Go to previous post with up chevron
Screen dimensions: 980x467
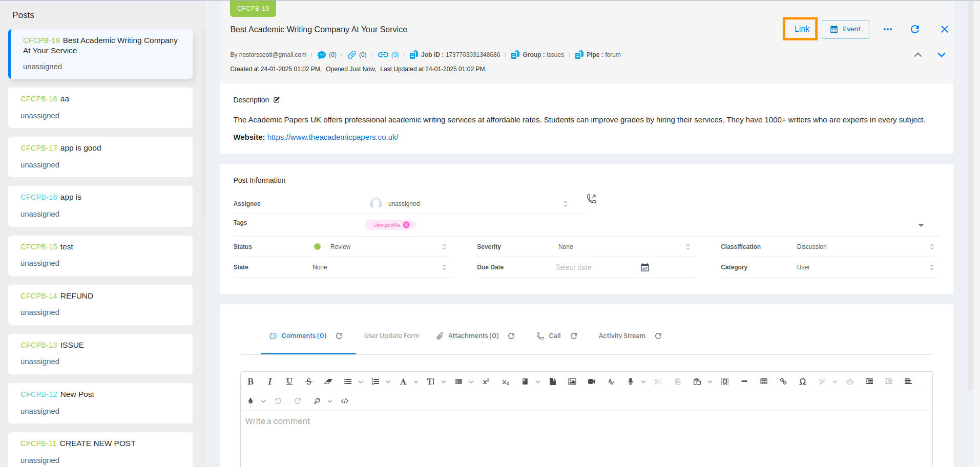pyautogui.click(x=918, y=55)
